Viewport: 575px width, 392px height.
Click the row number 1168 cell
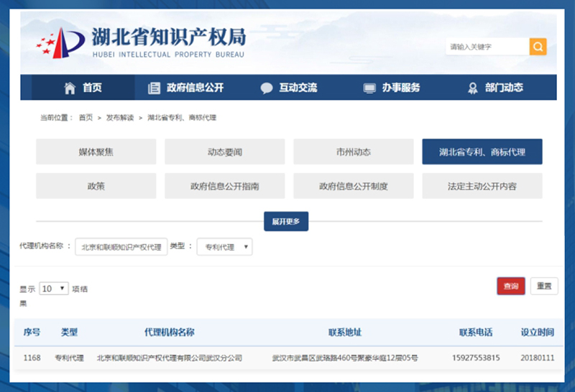tap(32, 358)
